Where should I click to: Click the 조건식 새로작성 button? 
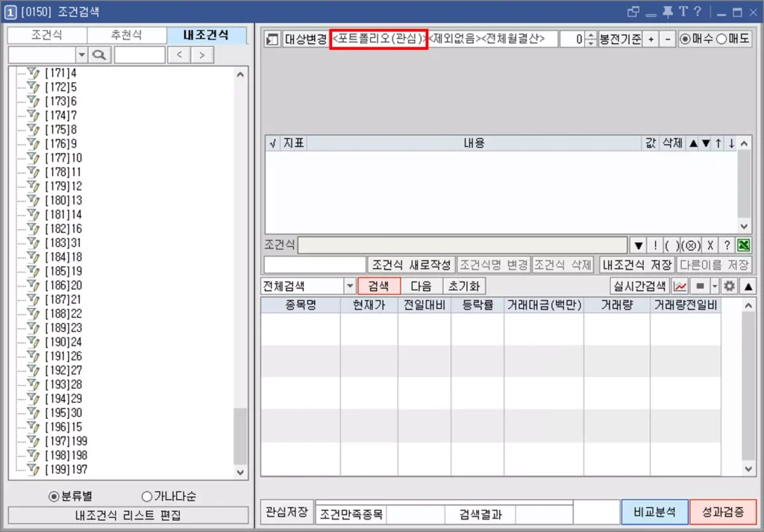[412, 265]
